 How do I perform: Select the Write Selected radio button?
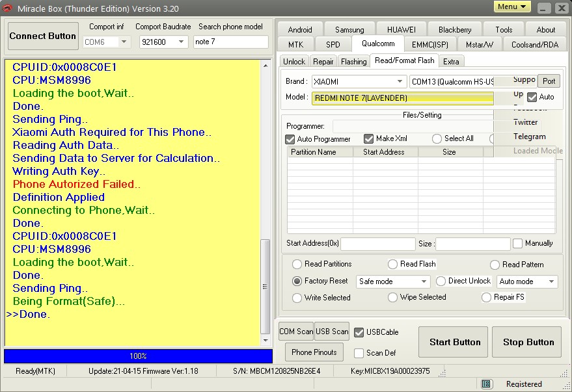point(297,298)
